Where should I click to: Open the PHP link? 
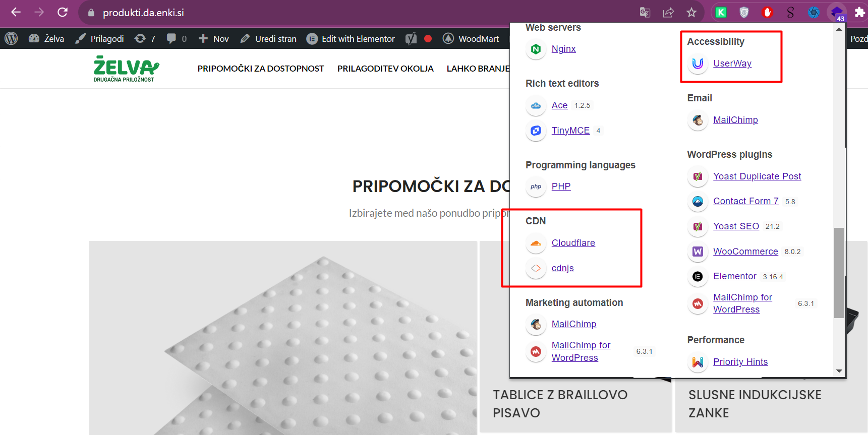click(x=561, y=187)
